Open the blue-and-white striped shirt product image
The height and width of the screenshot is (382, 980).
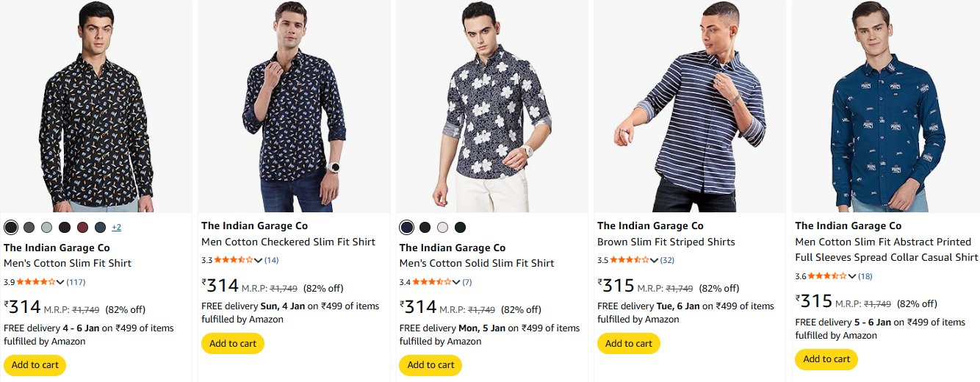pyautogui.click(x=689, y=107)
